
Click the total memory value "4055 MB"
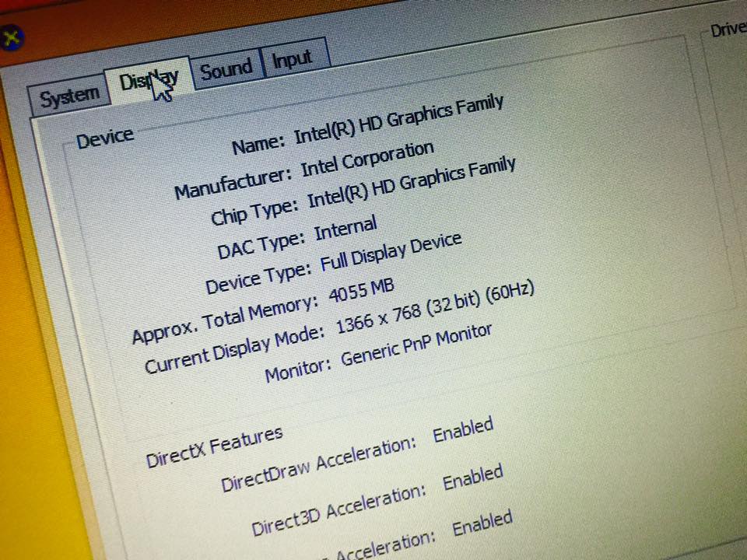tap(362, 290)
